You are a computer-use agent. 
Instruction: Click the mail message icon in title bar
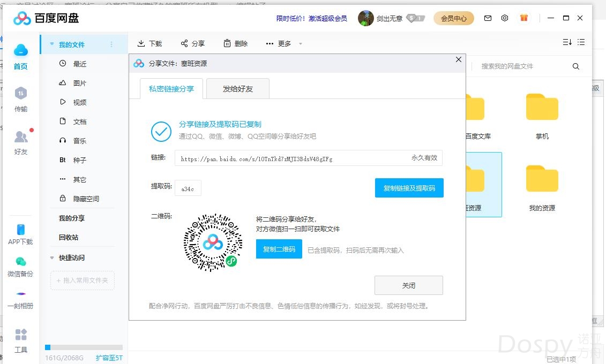click(488, 18)
